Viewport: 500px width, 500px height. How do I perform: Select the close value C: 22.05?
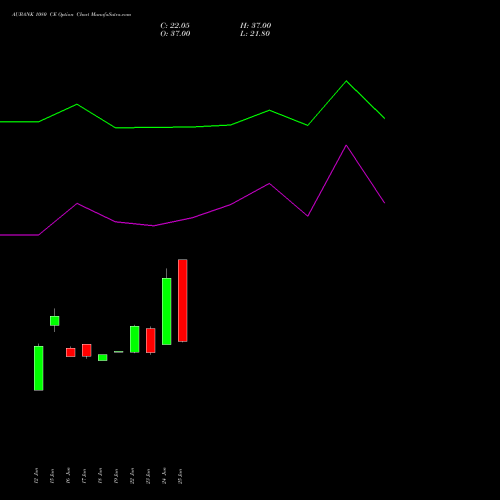tap(175, 25)
